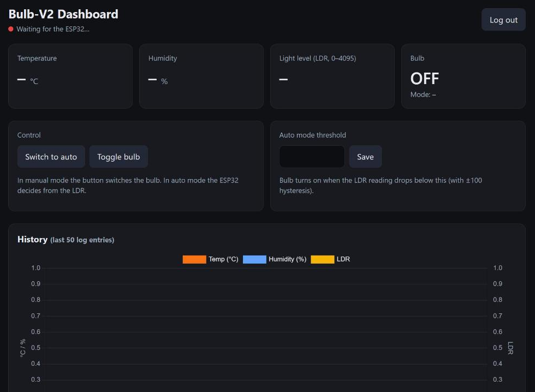
Task: Click the Control section heading
Action: pyautogui.click(x=29, y=135)
